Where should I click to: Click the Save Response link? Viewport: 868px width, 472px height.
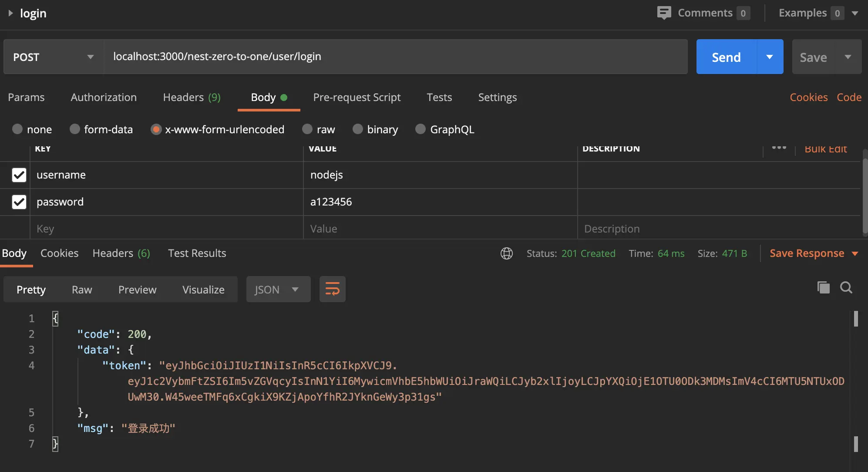click(807, 253)
